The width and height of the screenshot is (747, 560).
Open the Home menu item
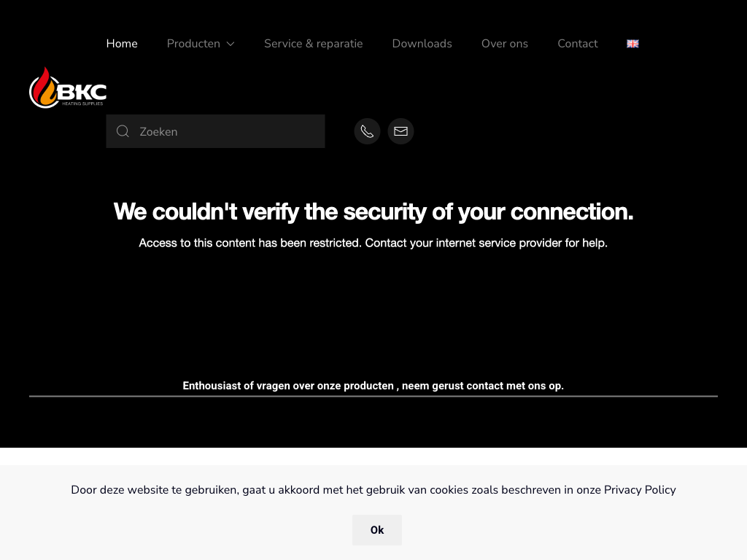(x=122, y=44)
